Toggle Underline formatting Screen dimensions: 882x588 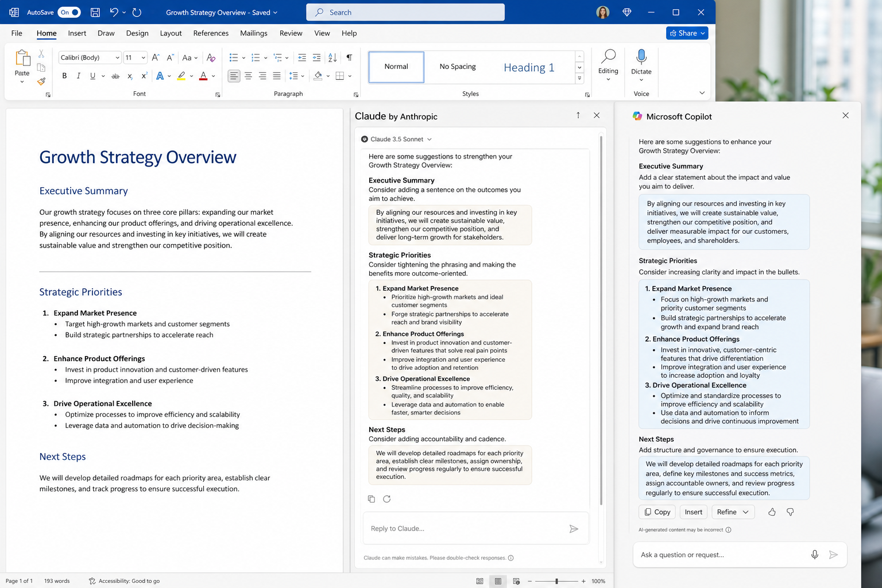click(x=92, y=76)
